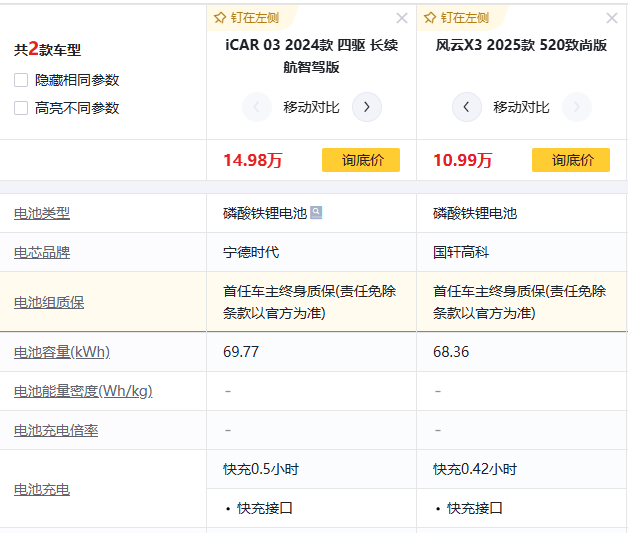Select 快充0.42小时 value
The height and width of the screenshot is (533, 628).
475,469
